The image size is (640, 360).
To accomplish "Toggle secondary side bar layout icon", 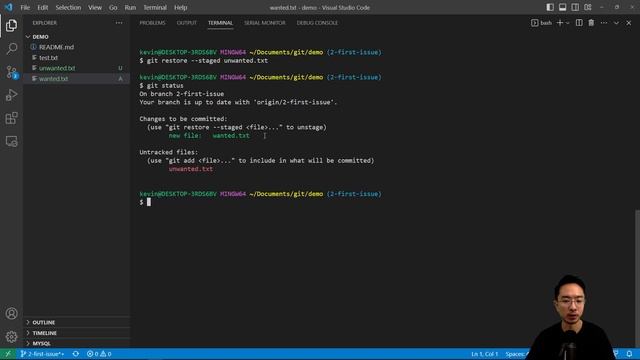I will coord(575,7).
